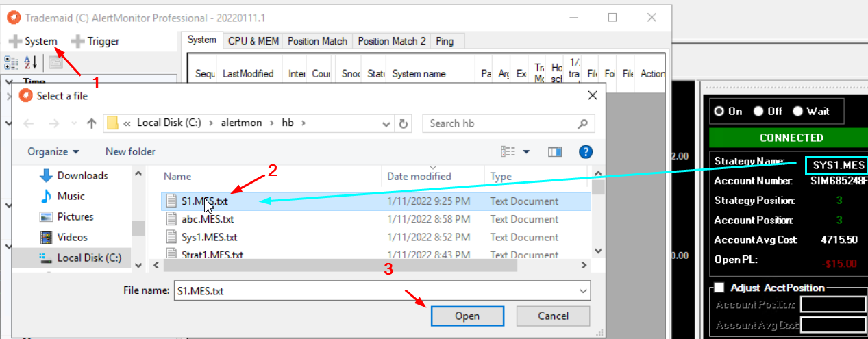
Task: Click the Cancel button
Action: coord(553,316)
